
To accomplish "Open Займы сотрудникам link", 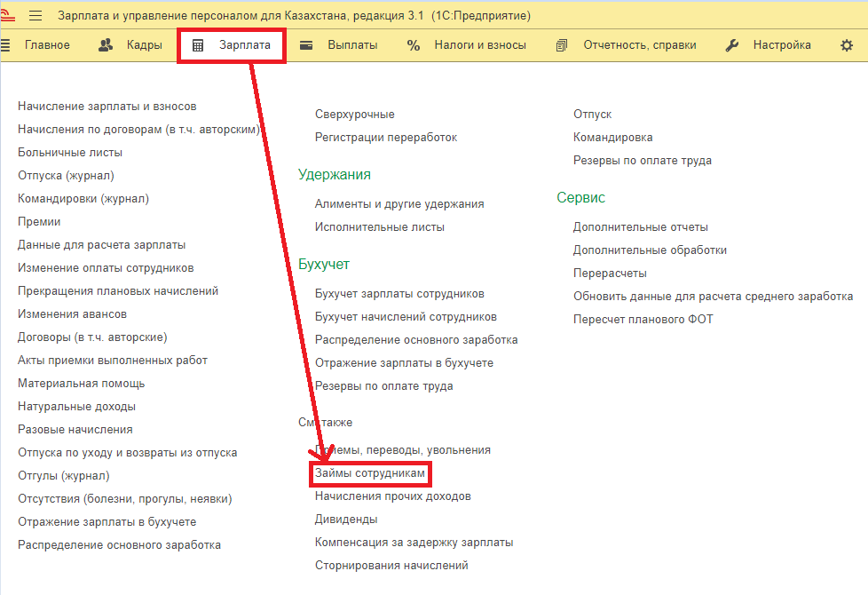I will [370, 474].
